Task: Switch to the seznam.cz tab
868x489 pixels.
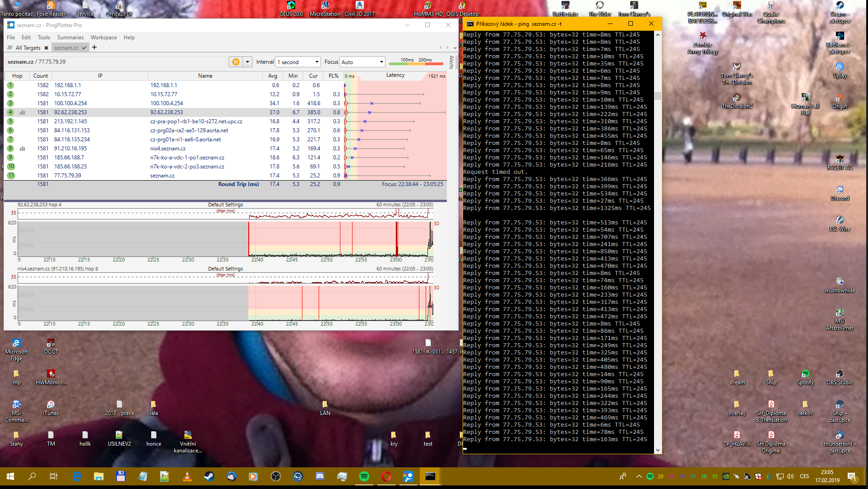Action: point(66,48)
